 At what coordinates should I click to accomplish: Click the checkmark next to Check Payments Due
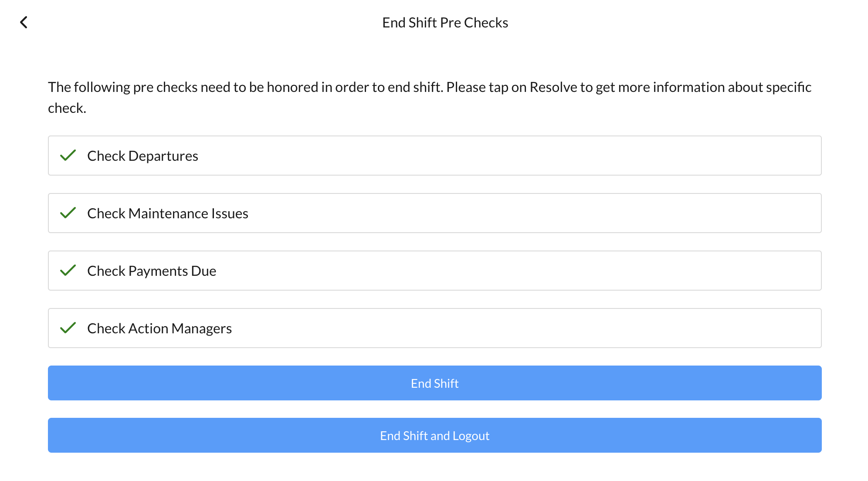[x=68, y=271]
